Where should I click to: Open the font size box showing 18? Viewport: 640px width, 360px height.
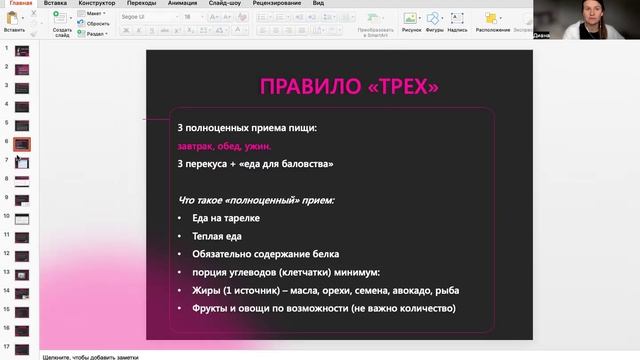point(193,17)
